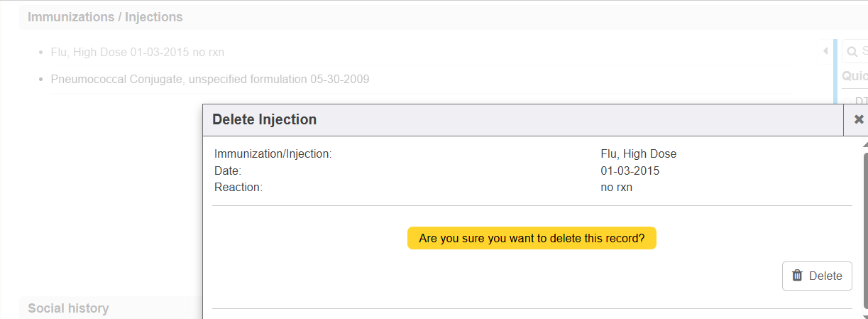This screenshot has height=319, width=868.
Task: Close the Delete Injection dialog
Action: (x=859, y=119)
